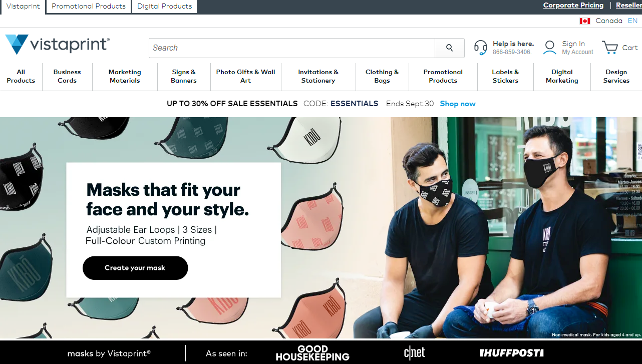Viewport: 642px width, 364px height.
Task: Open the Invitations & Stationery menu
Action: point(318,76)
